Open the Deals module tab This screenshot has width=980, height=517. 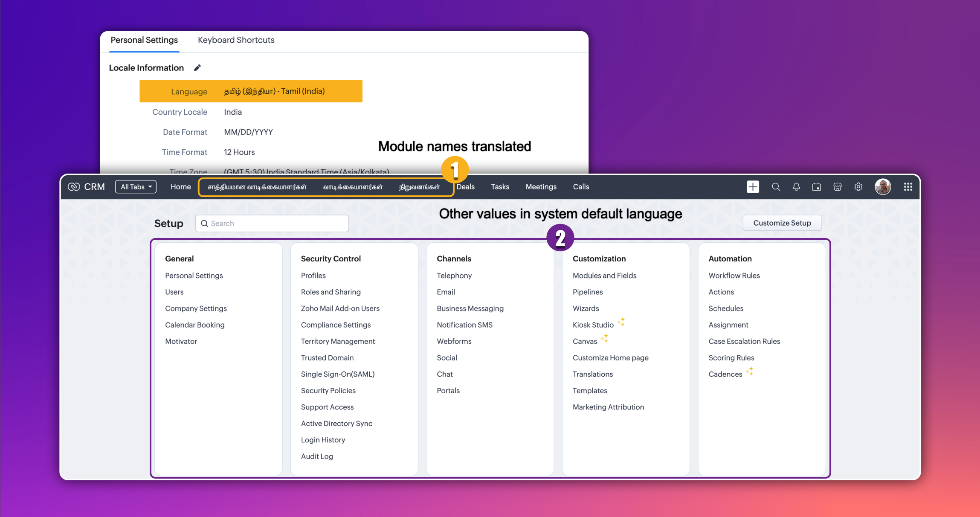click(465, 187)
